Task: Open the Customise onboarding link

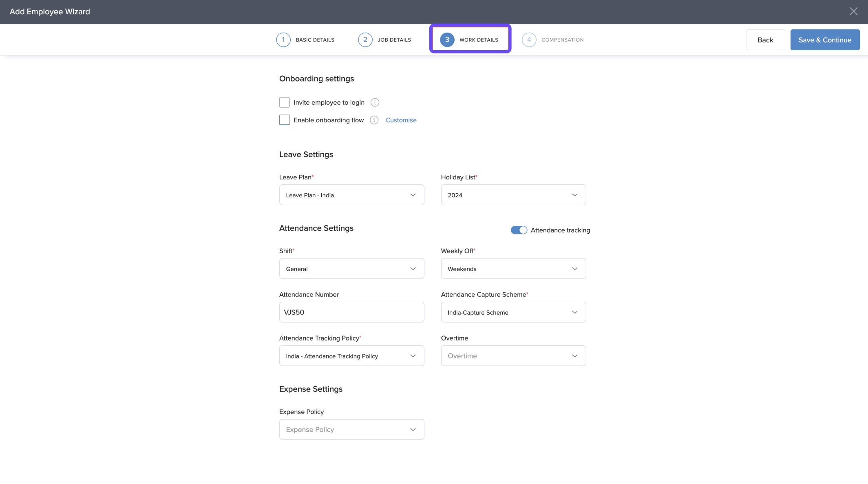Action: [x=401, y=120]
